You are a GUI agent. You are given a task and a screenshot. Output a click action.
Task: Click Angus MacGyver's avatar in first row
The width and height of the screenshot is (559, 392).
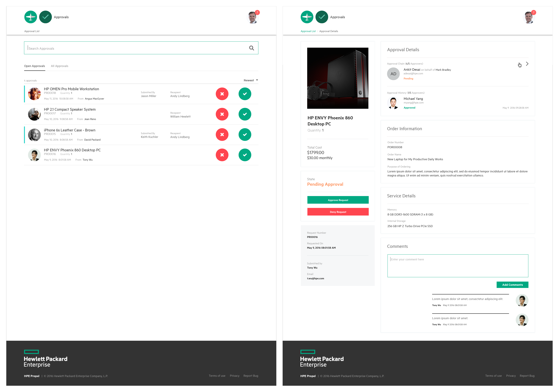coord(34,94)
